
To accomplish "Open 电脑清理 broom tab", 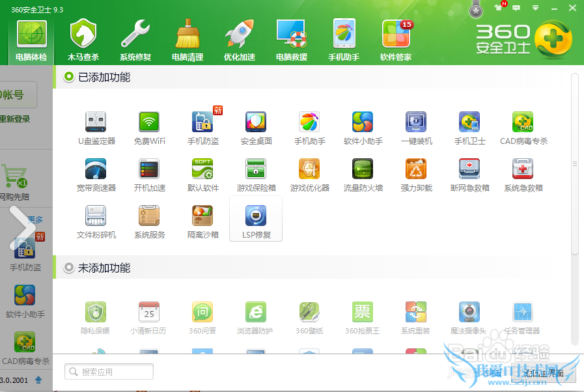I will [x=188, y=42].
